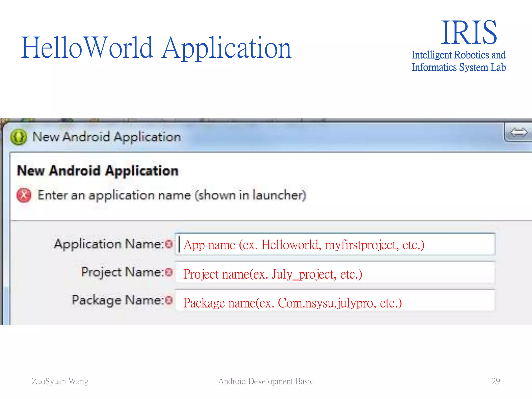Click the 'New Android Application' title bar text
The image size is (532, 399).
(x=107, y=137)
